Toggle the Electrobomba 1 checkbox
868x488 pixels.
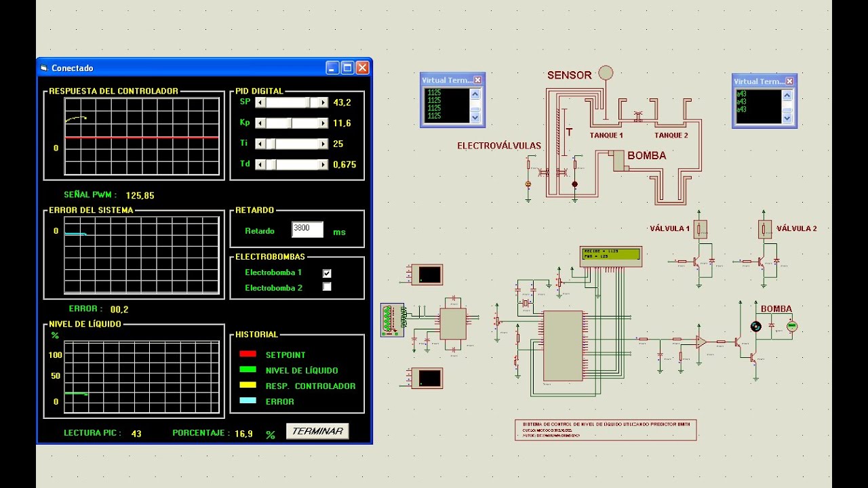pyautogui.click(x=327, y=272)
